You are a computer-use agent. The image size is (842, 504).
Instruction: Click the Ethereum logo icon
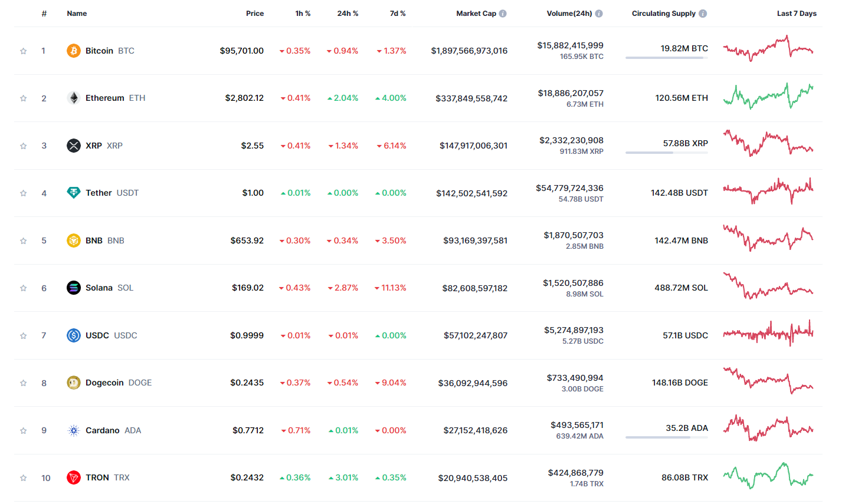coord(73,98)
